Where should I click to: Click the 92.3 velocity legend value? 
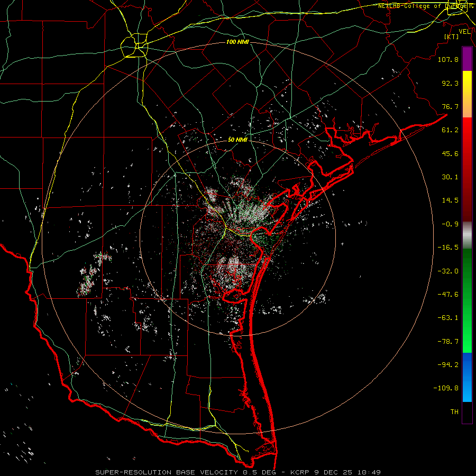coord(450,83)
